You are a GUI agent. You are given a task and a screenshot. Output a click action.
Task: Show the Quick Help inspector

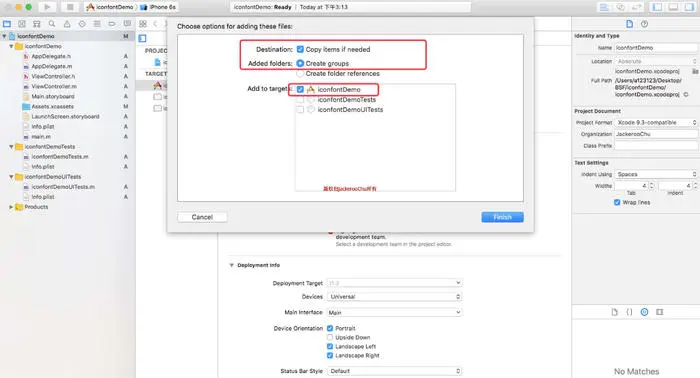[x=644, y=24]
